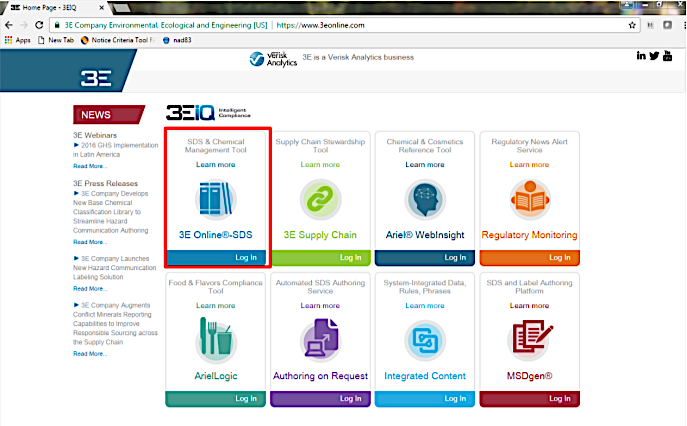Click the Integrated Content title text
The width and height of the screenshot is (687, 426).
pos(425,376)
